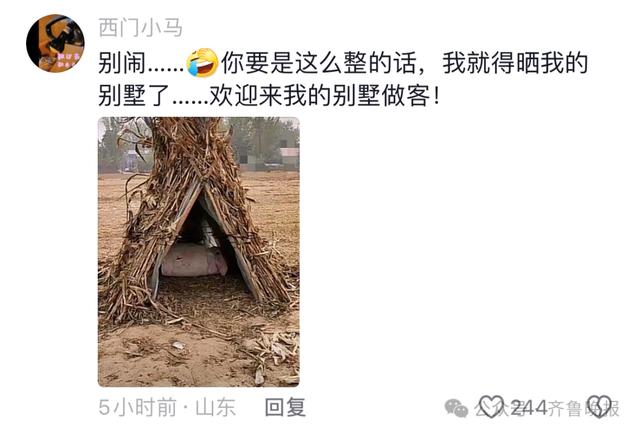Click the phrase 我就得晒我的
The image size is (640, 434).
515,63
